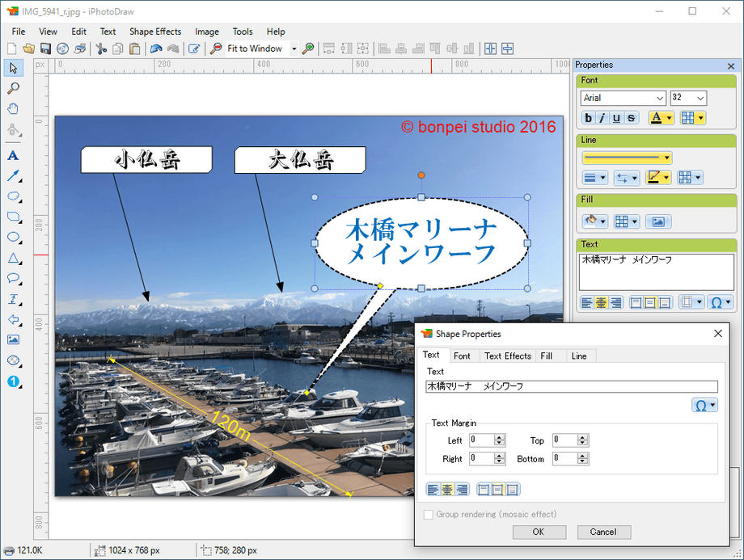
Task: Set vertical top alignment in Properties panel
Action: coord(636,302)
